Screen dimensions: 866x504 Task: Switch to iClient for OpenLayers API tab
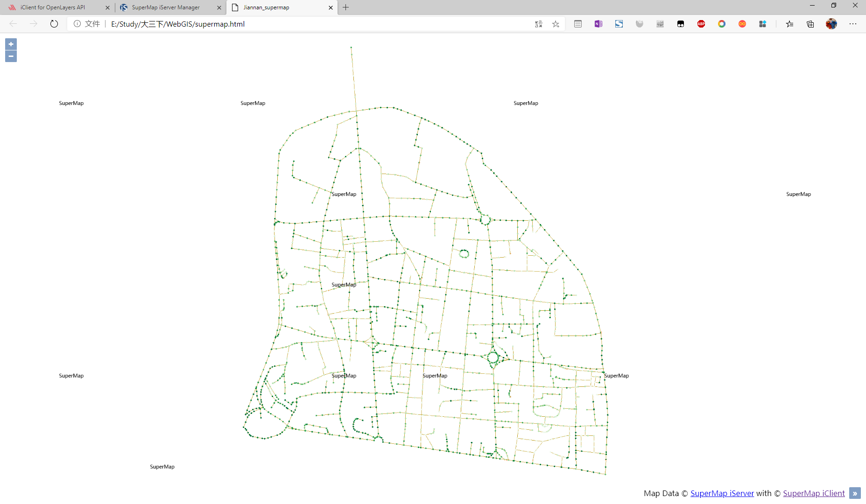(52, 7)
